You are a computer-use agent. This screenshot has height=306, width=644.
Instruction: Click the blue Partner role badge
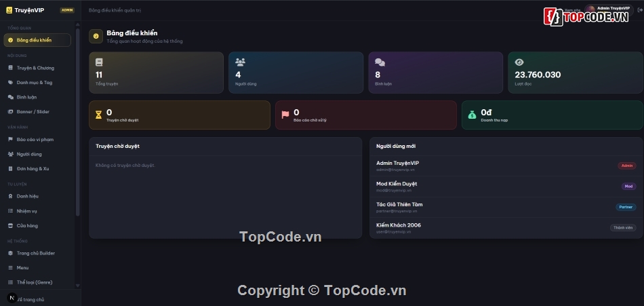coord(626,207)
